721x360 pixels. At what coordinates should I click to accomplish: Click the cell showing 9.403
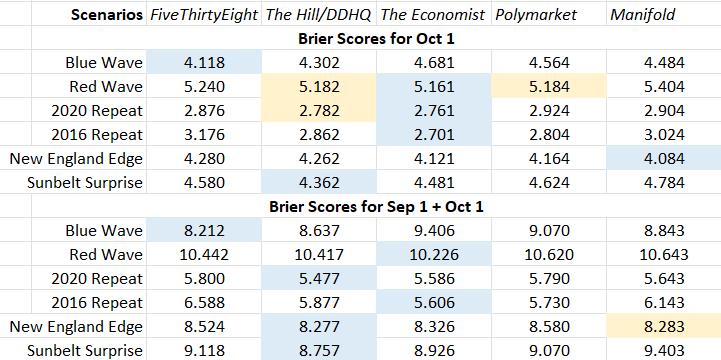tap(664, 350)
